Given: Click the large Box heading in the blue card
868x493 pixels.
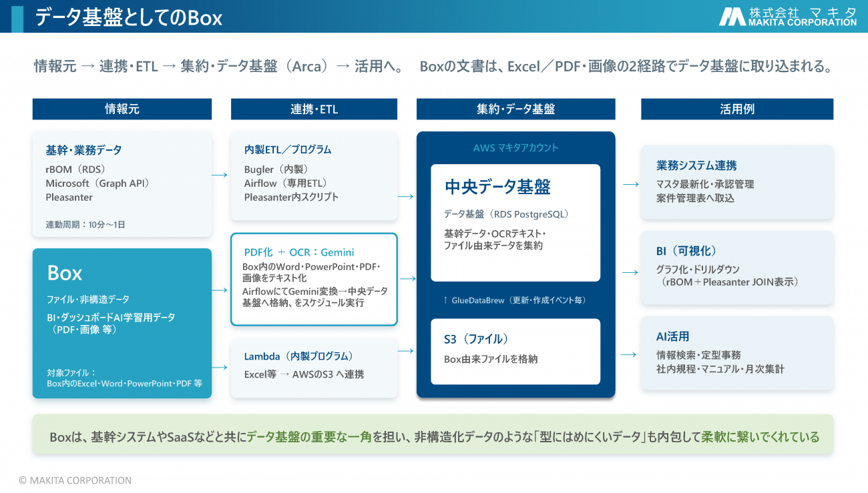Looking at the screenshot, I should tap(65, 273).
